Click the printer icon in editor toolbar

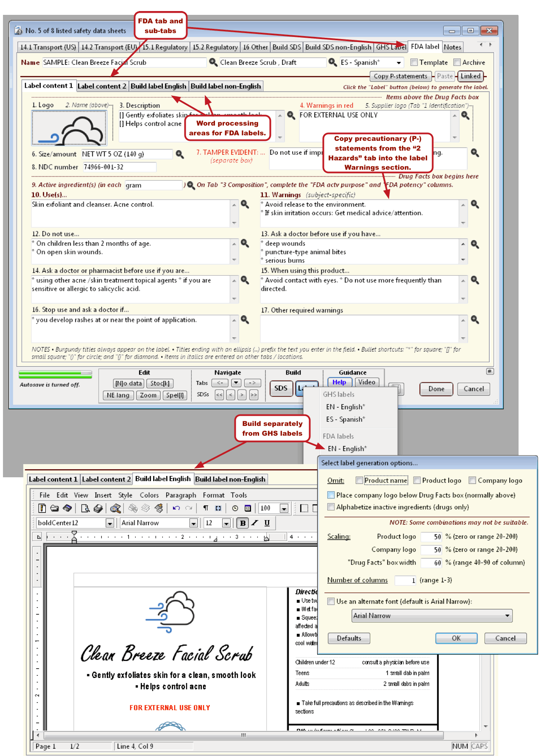(98, 508)
